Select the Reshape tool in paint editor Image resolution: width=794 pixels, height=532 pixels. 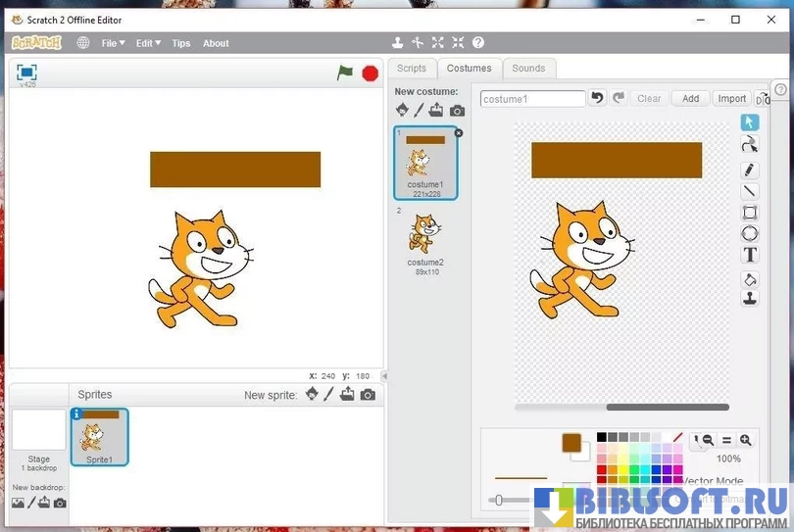(750, 145)
